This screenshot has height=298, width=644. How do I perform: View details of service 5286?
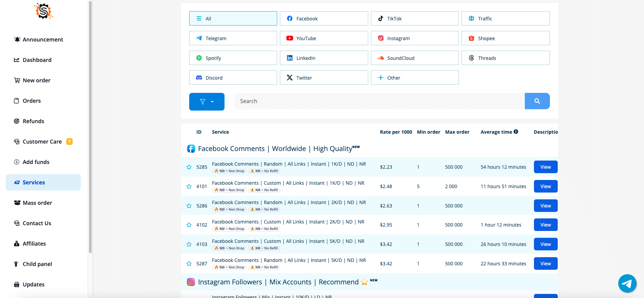point(545,206)
